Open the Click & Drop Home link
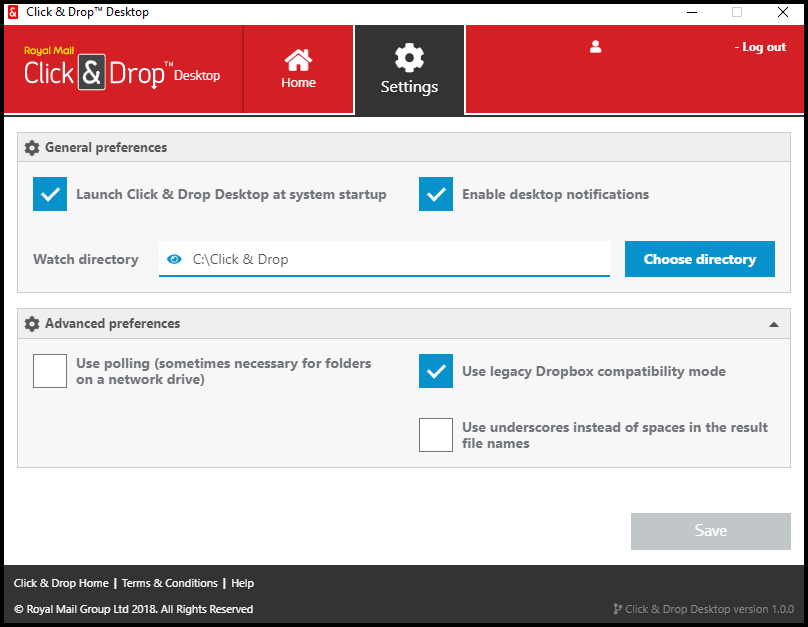The image size is (808, 627). pyautogui.click(x=61, y=583)
